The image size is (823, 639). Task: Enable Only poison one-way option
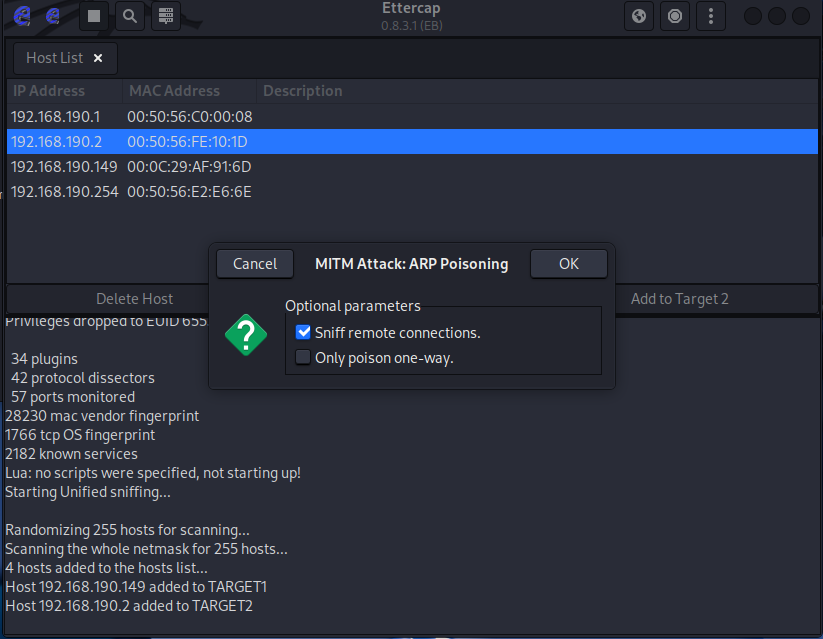tap(303, 358)
